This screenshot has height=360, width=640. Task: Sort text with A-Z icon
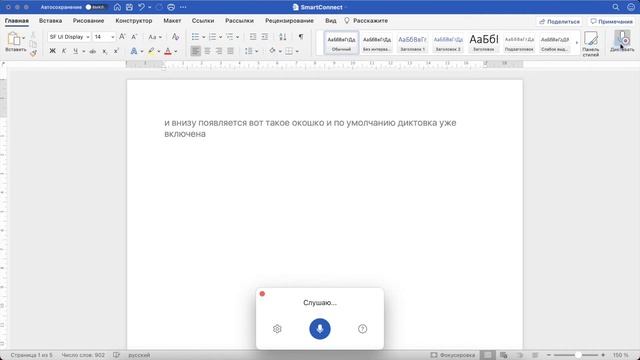(282, 37)
